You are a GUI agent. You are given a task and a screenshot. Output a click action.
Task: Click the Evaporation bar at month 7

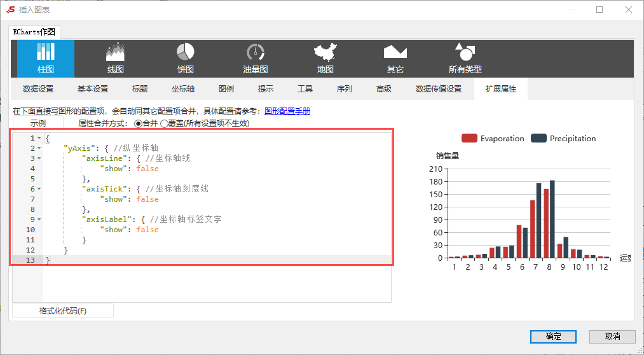coord(533,229)
